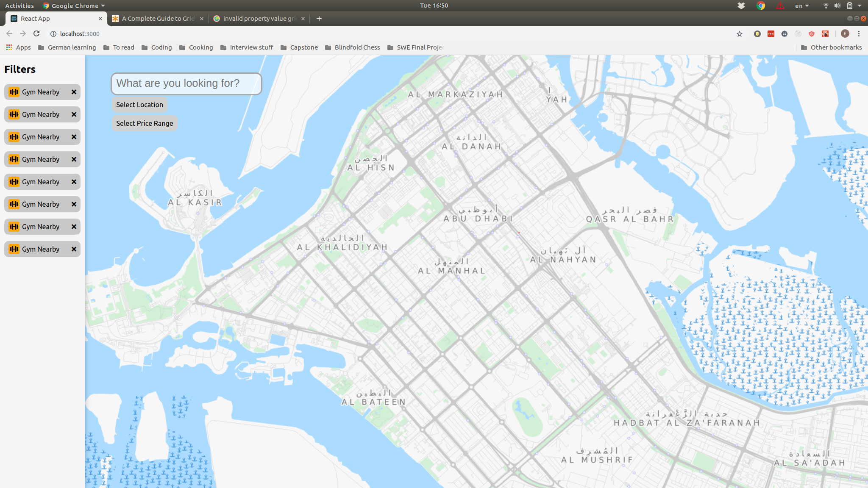Open a new browser tab
The image size is (868, 488).
[x=319, y=19]
